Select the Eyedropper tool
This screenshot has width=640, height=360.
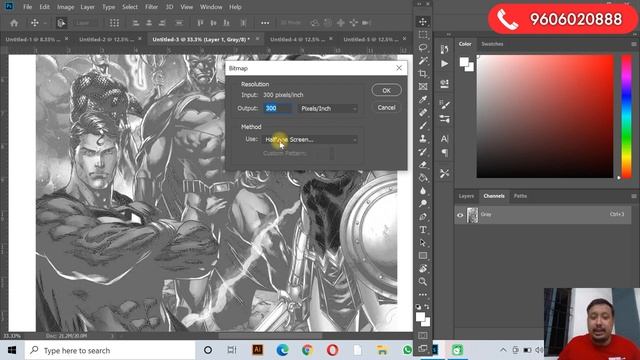coord(423,100)
